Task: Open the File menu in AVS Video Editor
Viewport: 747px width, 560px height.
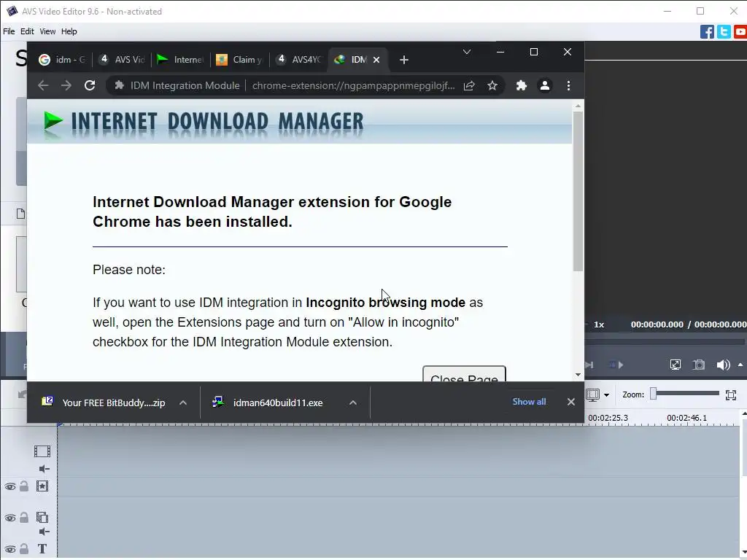Action: pyautogui.click(x=9, y=31)
